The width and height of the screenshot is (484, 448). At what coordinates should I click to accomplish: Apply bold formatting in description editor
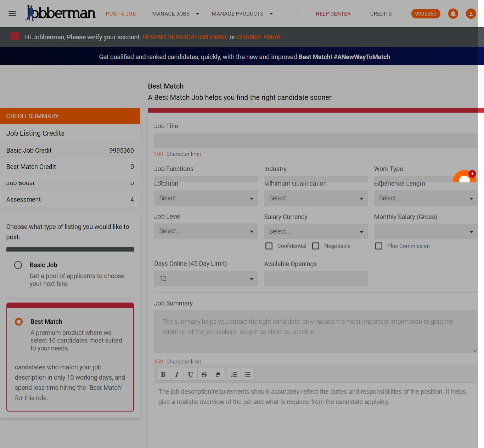point(163,375)
